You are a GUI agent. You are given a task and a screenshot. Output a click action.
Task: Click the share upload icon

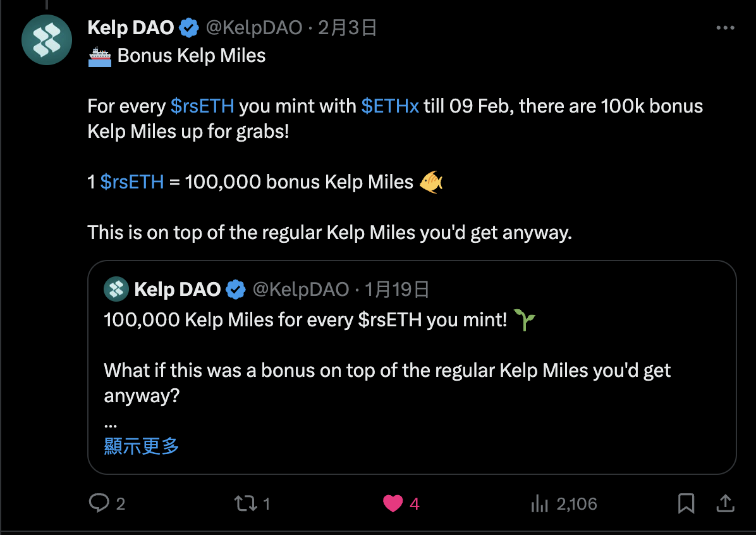tap(725, 503)
